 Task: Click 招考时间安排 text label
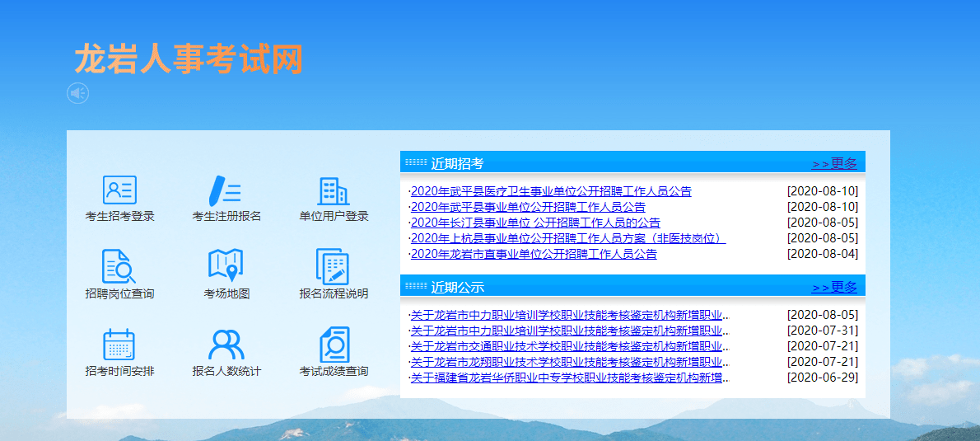[119, 371]
